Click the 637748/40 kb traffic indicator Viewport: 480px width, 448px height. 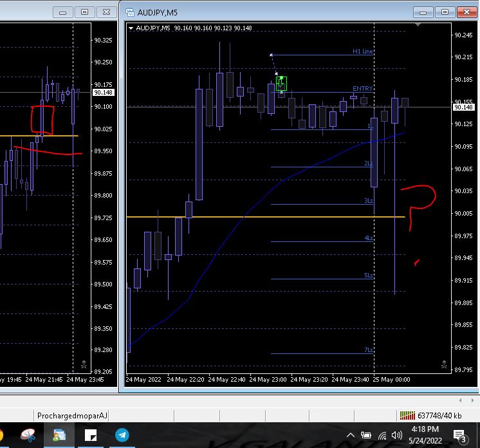pyautogui.click(x=439, y=416)
